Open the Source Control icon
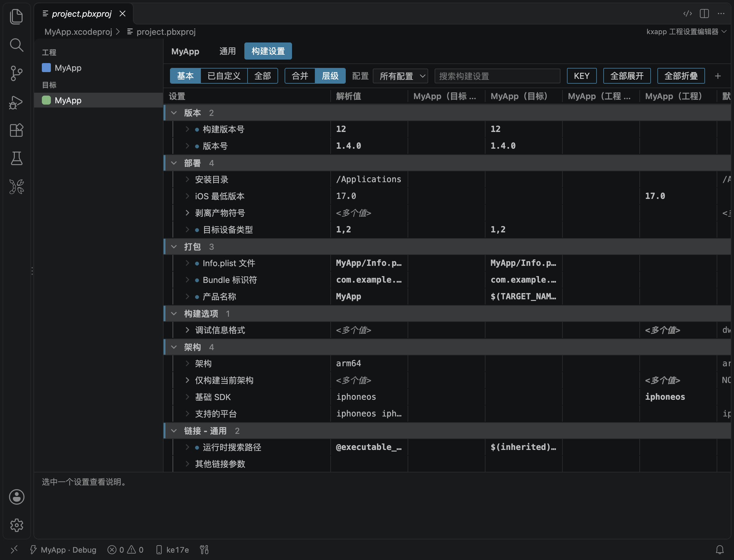This screenshot has height=560, width=734. click(x=16, y=73)
